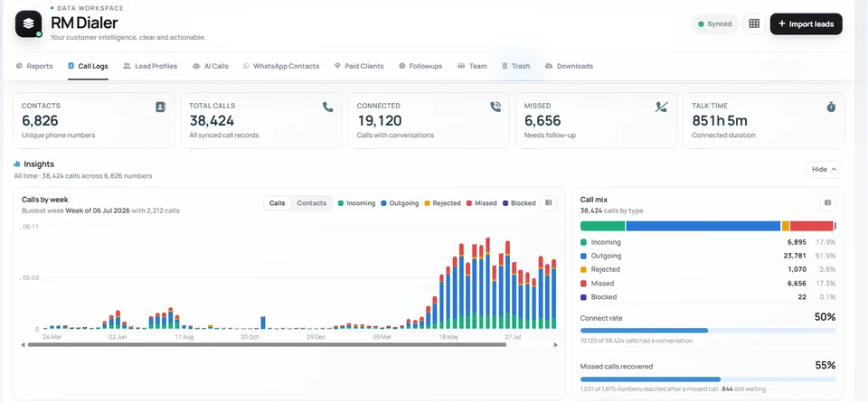This screenshot has width=868, height=402.
Task: Open the grid view icon button
Action: pyautogui.click(x=753, y=23)
